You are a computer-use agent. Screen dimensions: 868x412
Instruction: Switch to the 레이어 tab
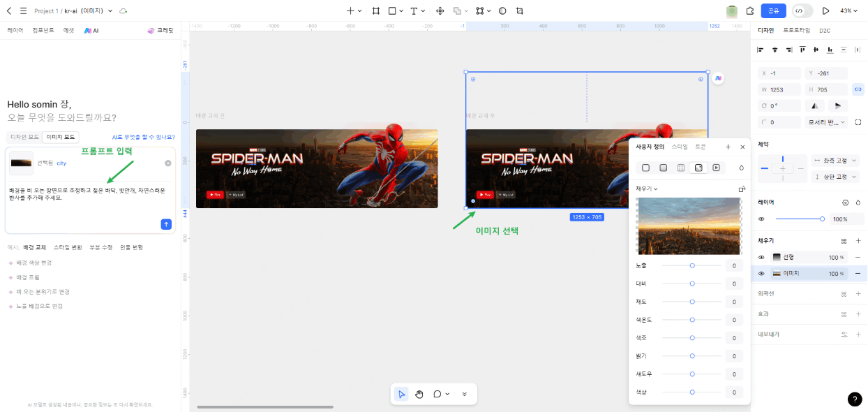pos(15,30)
